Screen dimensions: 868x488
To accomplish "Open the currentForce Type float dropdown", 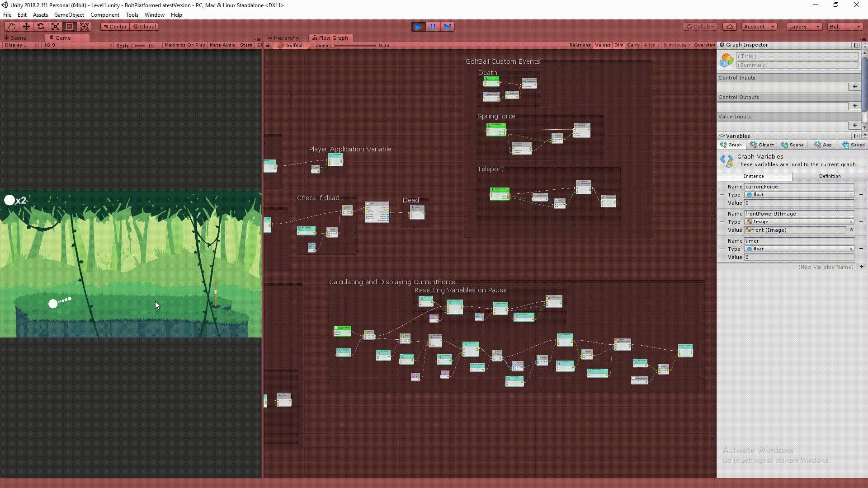I will point(799,195).
